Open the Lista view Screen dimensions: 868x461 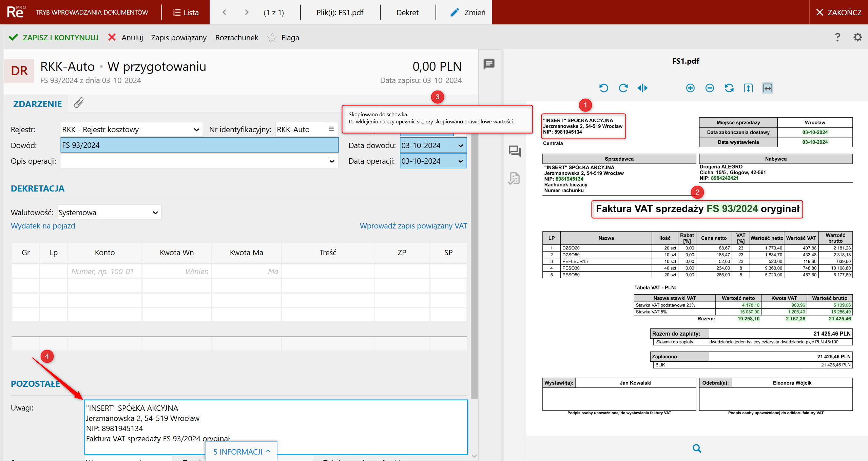(x=186, y=13)
